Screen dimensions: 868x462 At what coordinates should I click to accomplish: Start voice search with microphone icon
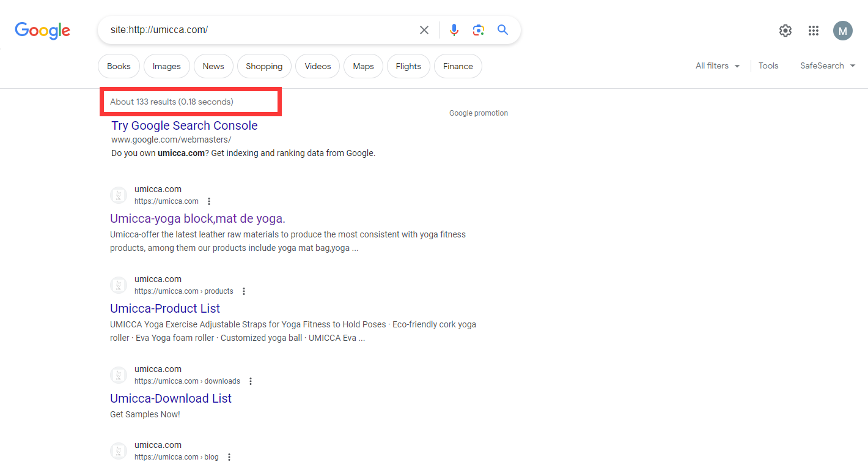(454, 30)
